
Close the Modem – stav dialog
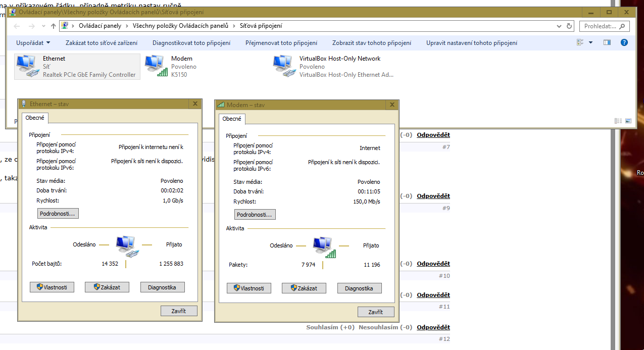[x=391, y=105]
